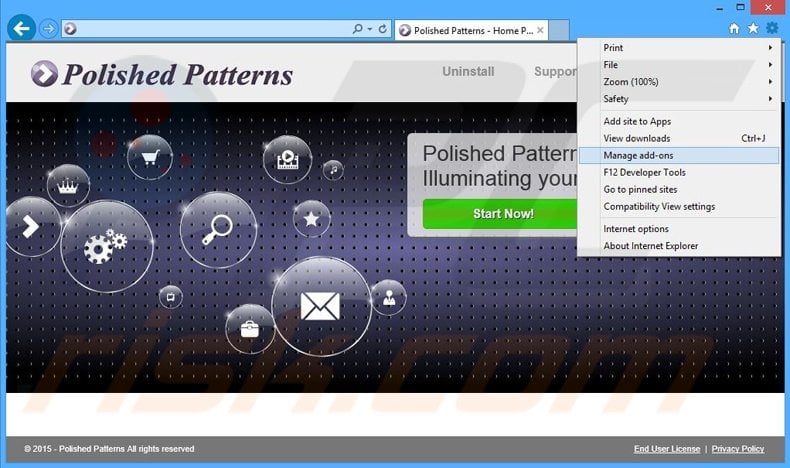
Task: Click the browser Back arrow button
Action: point(21,28)
